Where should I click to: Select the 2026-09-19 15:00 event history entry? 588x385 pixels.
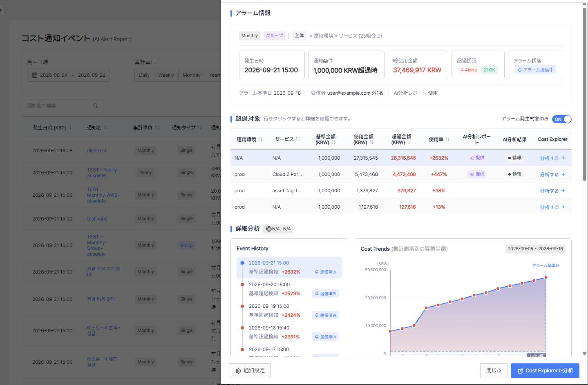289,311
